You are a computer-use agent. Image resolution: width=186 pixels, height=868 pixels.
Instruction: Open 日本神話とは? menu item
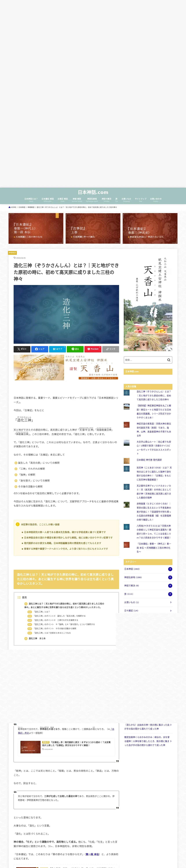click(x=31, y=199)
